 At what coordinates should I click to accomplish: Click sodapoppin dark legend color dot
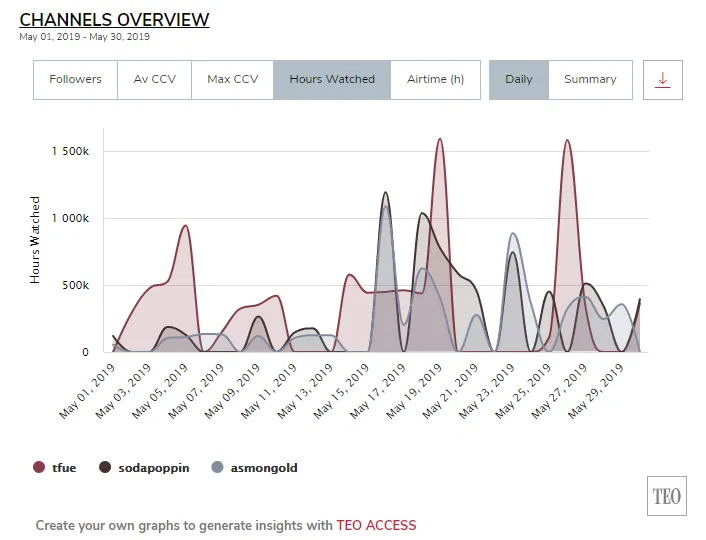coord(105,467)
